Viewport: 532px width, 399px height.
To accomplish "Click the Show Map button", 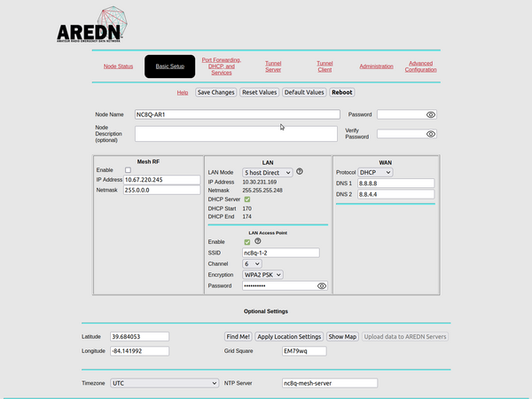I will point(342,337).
